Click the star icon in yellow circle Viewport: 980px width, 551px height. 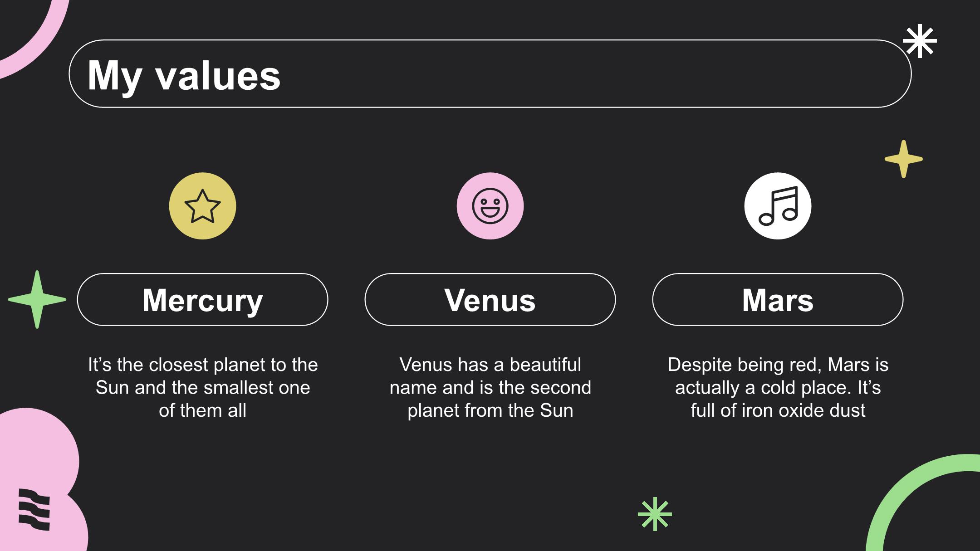pos(202,206)
